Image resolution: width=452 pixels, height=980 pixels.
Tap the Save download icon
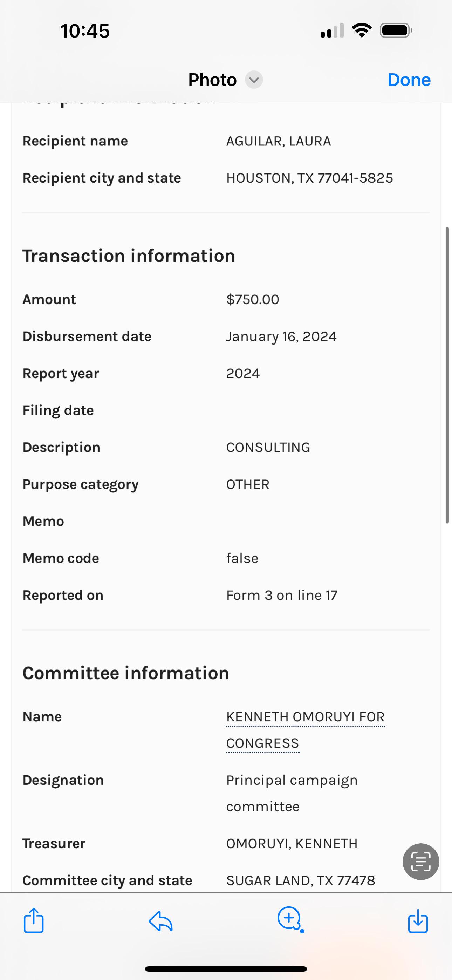[418, 921]
